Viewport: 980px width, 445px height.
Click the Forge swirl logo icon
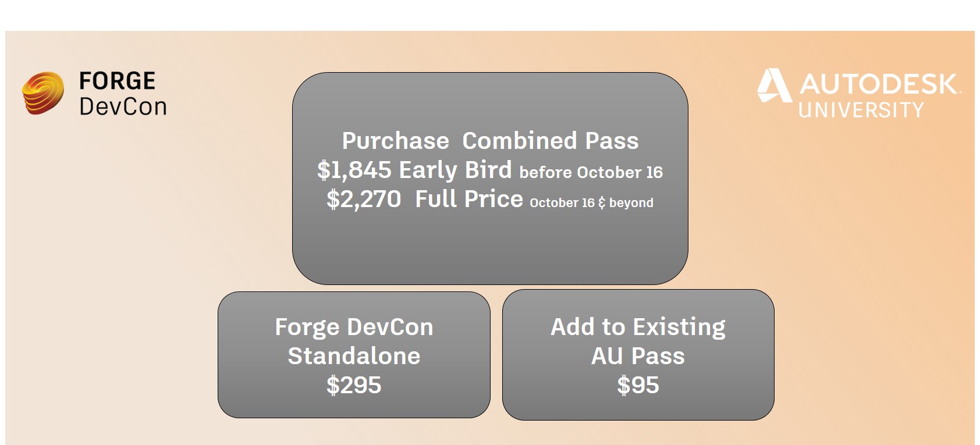click(x=43, y=93)
